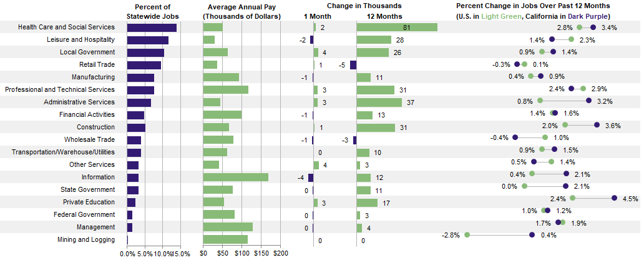This screenshot has height=265, width=644.
Task: Select Private Education's dark purple 4.5% dot
Action: click(x=615, y=198)
